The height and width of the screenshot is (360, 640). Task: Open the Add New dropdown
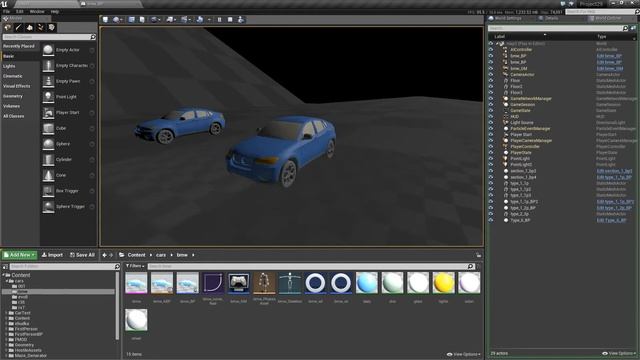point(19,255)
